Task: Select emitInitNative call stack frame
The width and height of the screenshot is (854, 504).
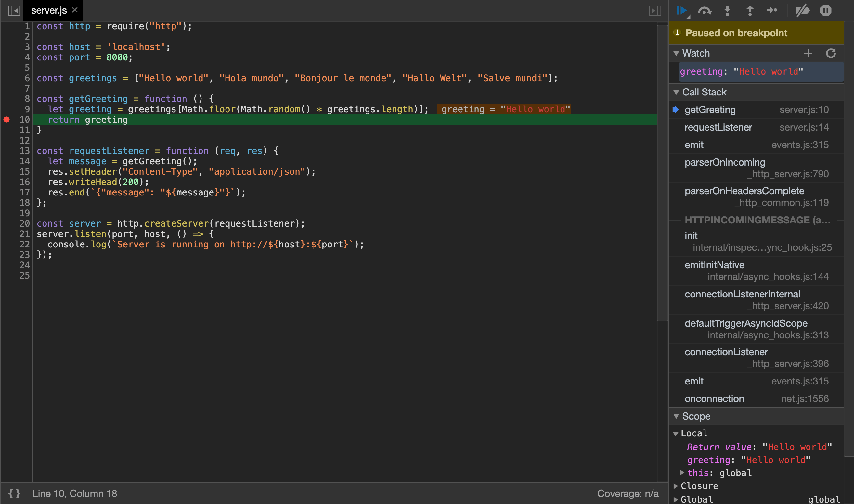Action: [x=756, y=271]
